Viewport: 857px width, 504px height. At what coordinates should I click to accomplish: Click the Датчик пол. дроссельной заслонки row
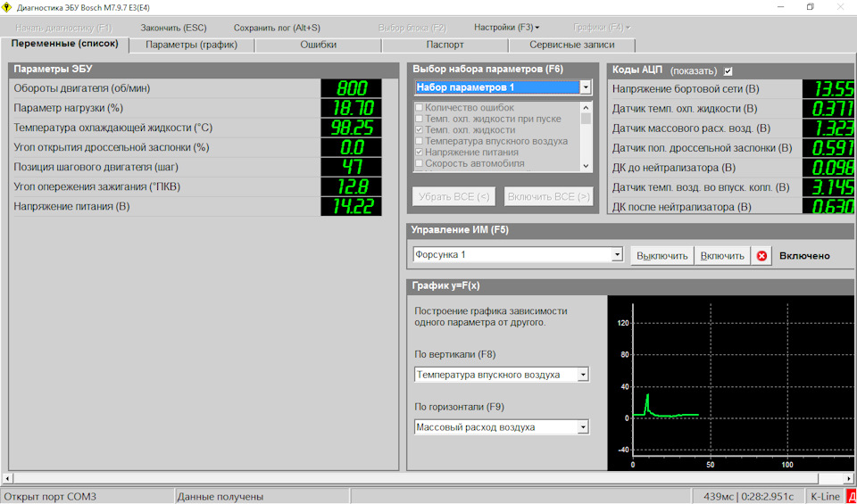pyautogui.click(x=733, y=148)
